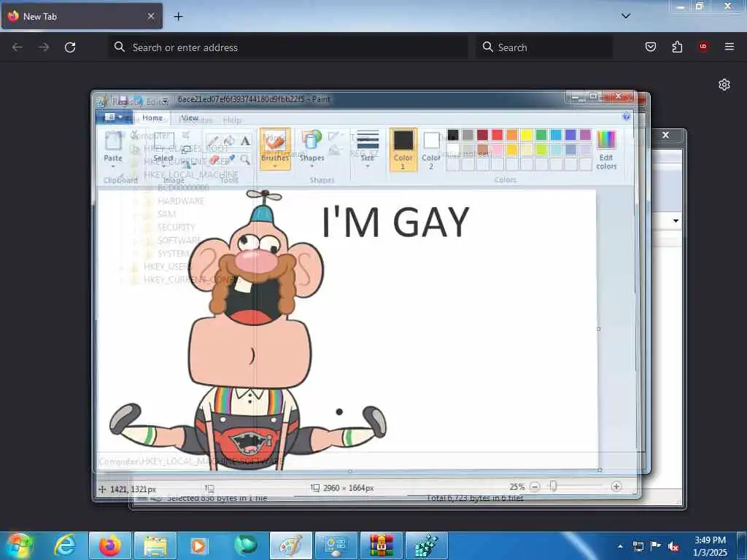Click Save to Pocket icon in Firefox
The height and width of the screenshot is (560, 747).
click(x=651, y=47)
